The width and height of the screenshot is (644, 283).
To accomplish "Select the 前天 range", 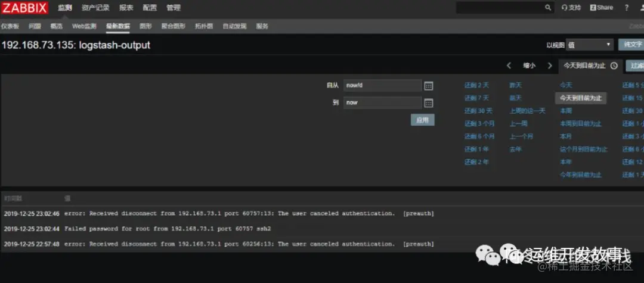I will [515, 98].
